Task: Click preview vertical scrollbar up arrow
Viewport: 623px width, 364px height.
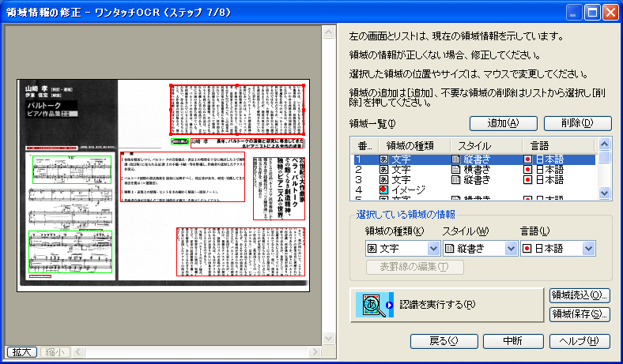Action: (x=329, y=32)
